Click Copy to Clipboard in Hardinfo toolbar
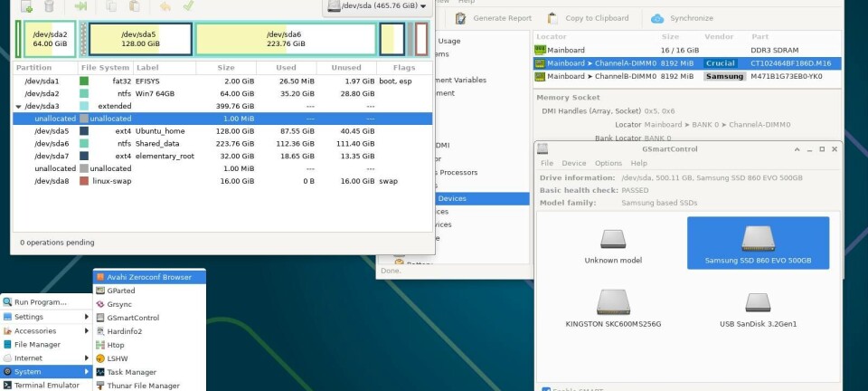Screen dimensions: 868x391 588,18
